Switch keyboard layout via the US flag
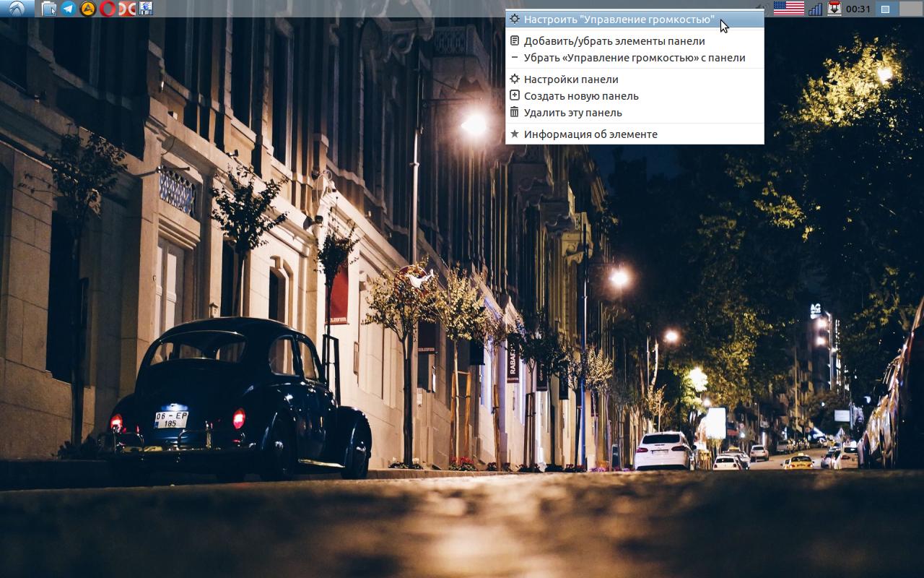Image resolution: width=924 pixels, height=578 pixels. (788, 9)
